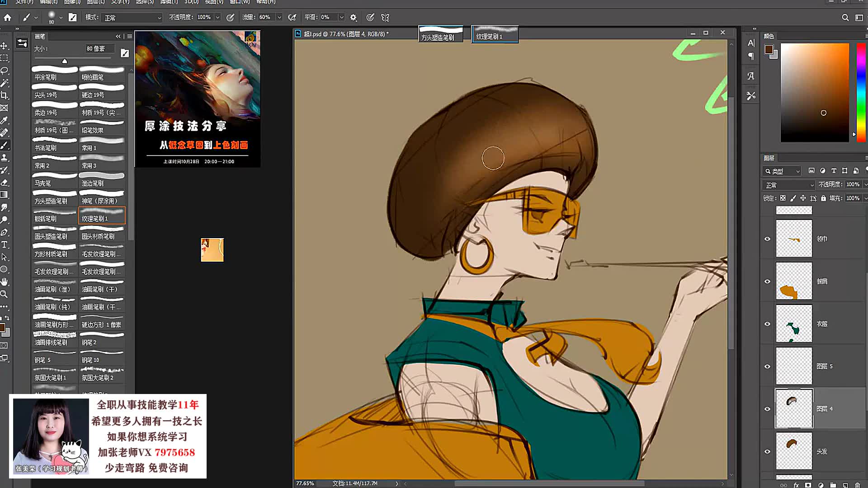The image size is (868, 488).
Task: Open the layer blend mode dropdown
Action: pos(789,185)
